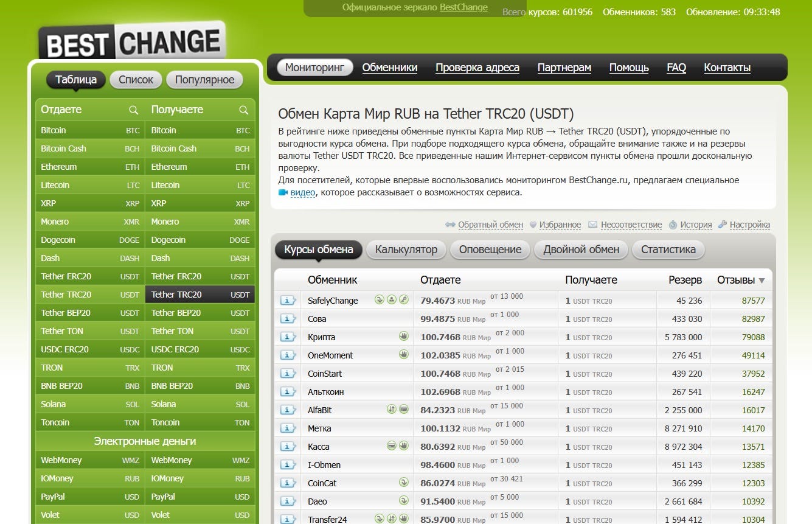
Task: Open the Контакты menu item
Action: pos(727,68)
